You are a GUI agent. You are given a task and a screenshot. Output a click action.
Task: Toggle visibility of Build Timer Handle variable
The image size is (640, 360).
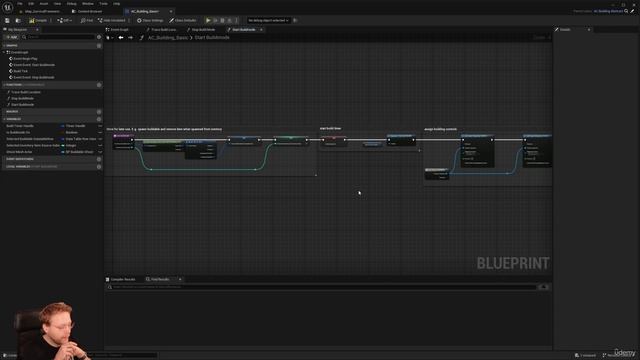point(100,126)
